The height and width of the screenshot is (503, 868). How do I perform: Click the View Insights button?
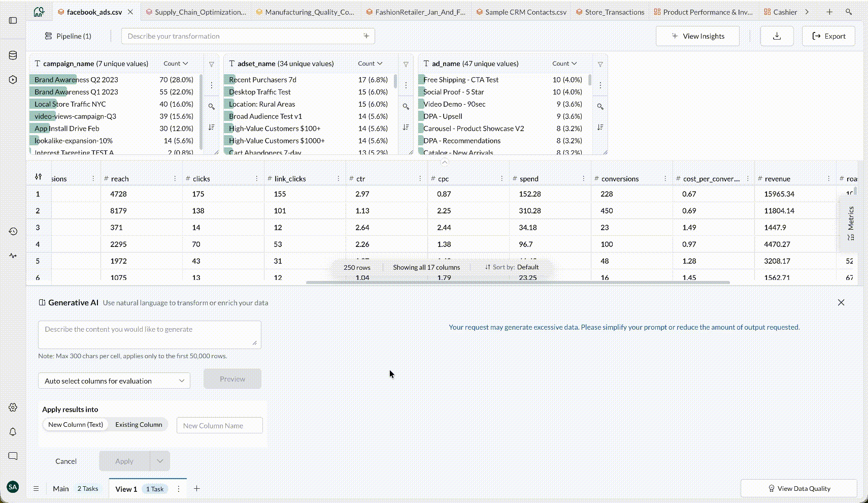point(697,36)
